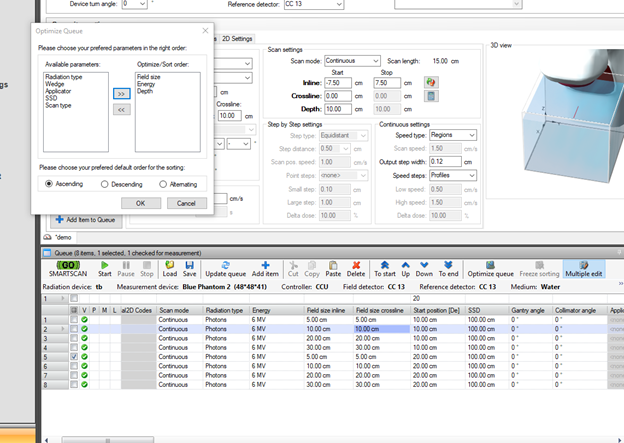Switch to the 2D Settings tab
This screenshot has width=624, height=443.
point(237,39)
